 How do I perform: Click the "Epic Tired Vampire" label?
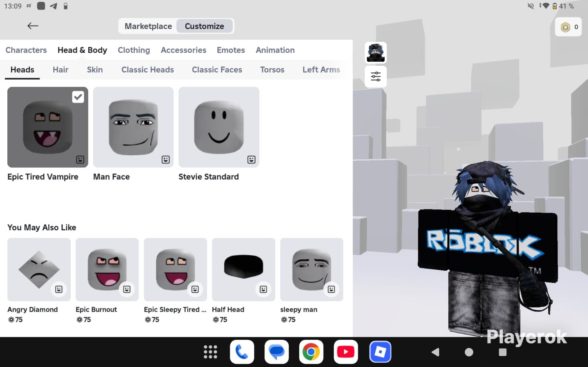43,177
